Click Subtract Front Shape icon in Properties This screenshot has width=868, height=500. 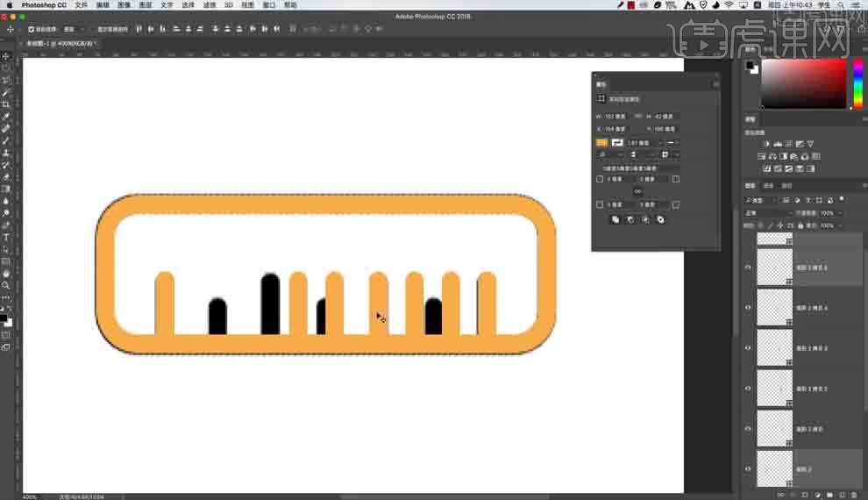[x=630, y=220]
